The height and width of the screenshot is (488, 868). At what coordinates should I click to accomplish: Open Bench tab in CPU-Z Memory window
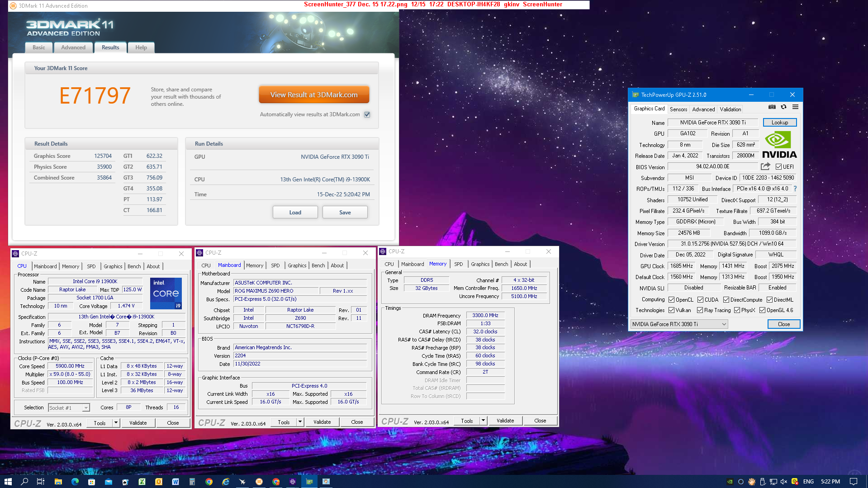point(501,264)
